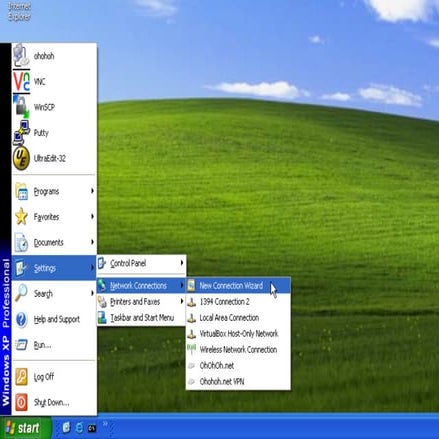Click the Wireless Network Connection antenna icon
The image size is (439, 439).
[191, 349]
